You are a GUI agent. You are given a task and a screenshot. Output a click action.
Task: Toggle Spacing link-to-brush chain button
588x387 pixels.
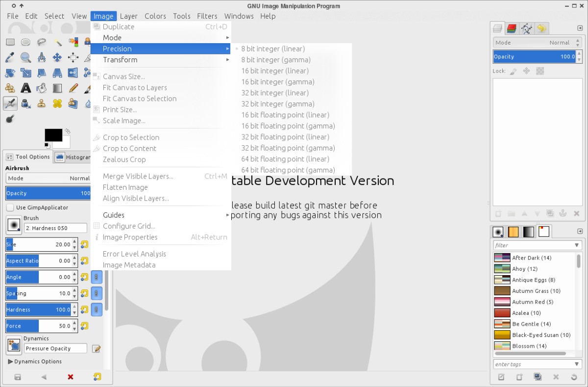pos(97,293)
